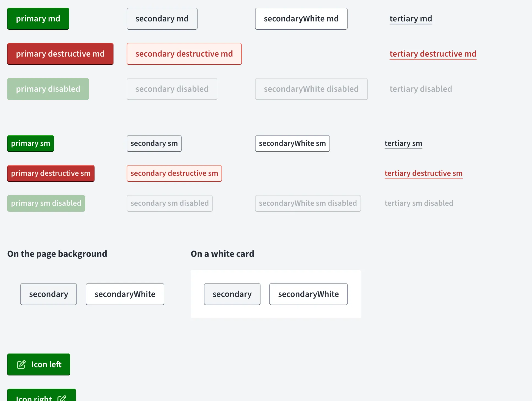The height and width of the screenshot is (401, 532).
Task: Click secondaryWhite button on the page background
Action: tap(125, 294)
